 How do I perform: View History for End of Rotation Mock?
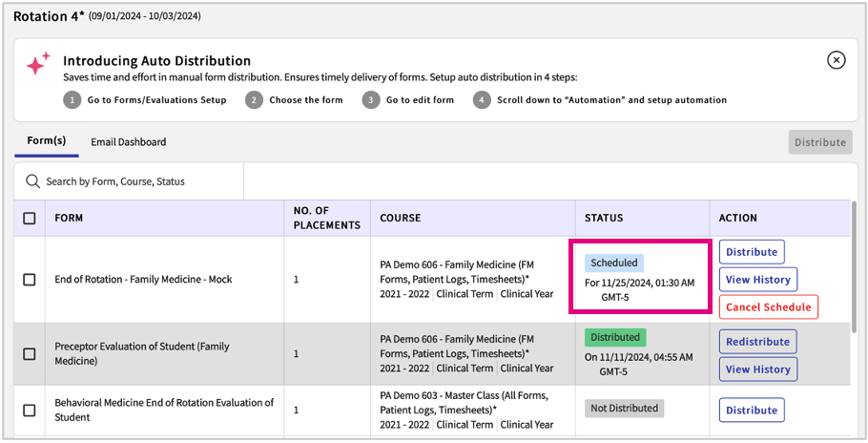tap(757, 280)
